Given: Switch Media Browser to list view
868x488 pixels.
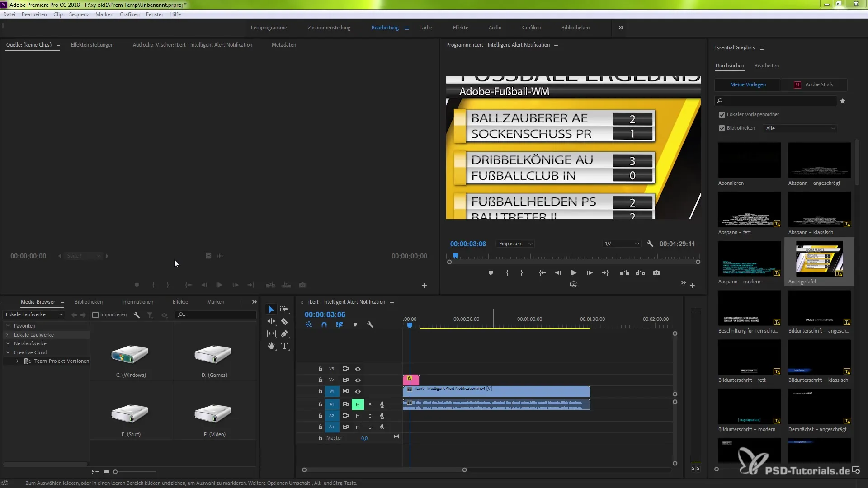Looking at the screenshot, I should [x=95, y=472].
